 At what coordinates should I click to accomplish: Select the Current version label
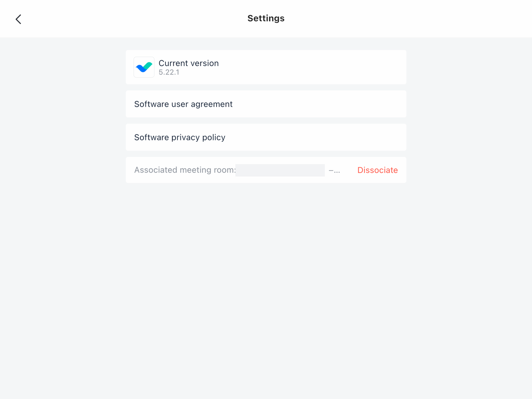[x=188, y=63]
